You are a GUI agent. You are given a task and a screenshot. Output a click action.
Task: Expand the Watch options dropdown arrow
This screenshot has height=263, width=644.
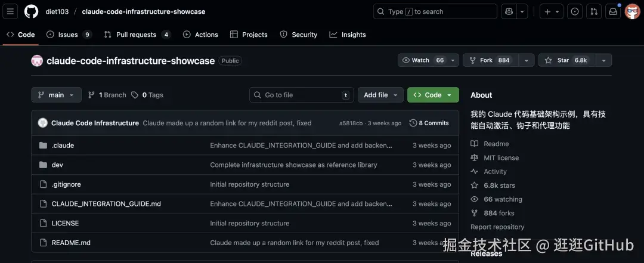pyautogui.click(x=453, y=60)
